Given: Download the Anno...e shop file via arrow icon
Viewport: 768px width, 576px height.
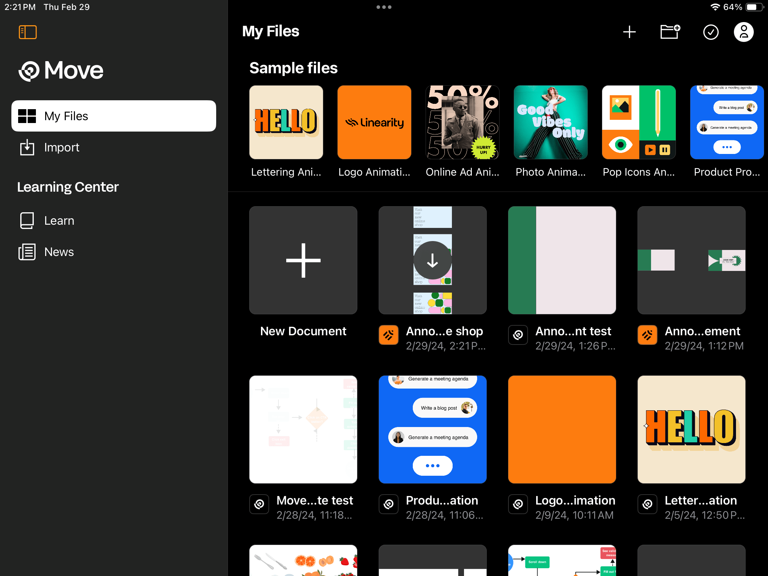Looking at the screenshot, I should point(432,260).
